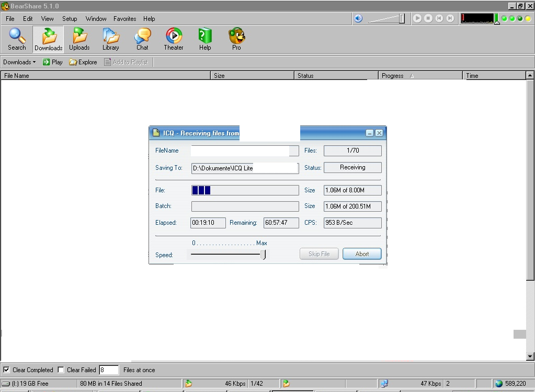The height and width of the screenshot is (392, 535).
Task: Uncheck the Clear Completed checkbox
Action: pyautogui.click(x=6, y=370)
